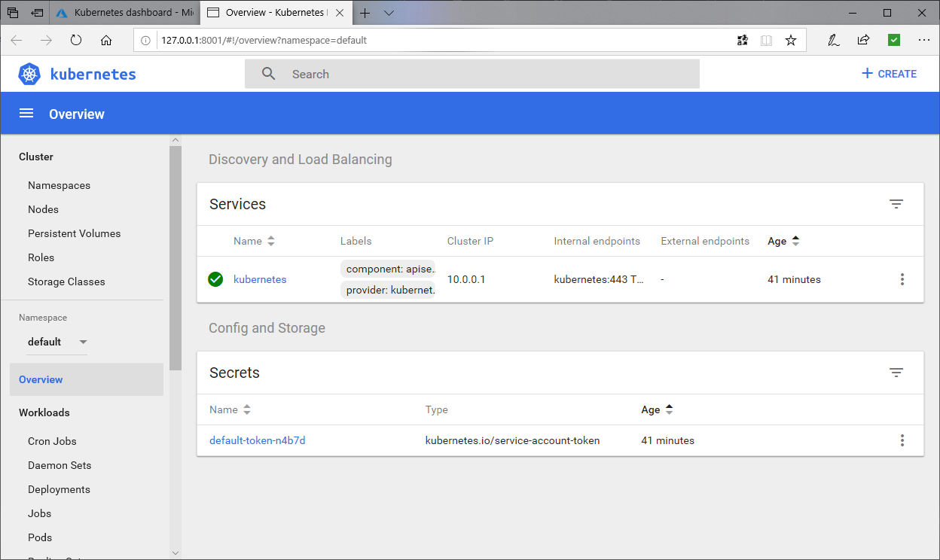Viewport: 940px width, 560px height.
Task: Share this page using the share icon
Action: click(864, 40)
